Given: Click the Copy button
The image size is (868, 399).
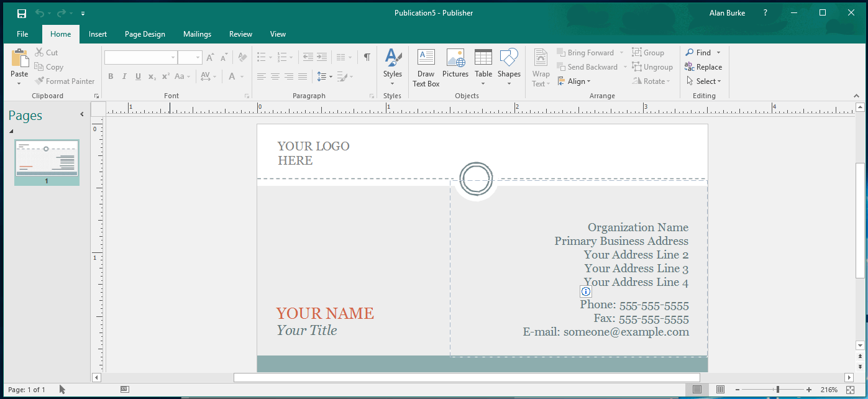Looking at the screenshot, I should click(x=49, y=66).
